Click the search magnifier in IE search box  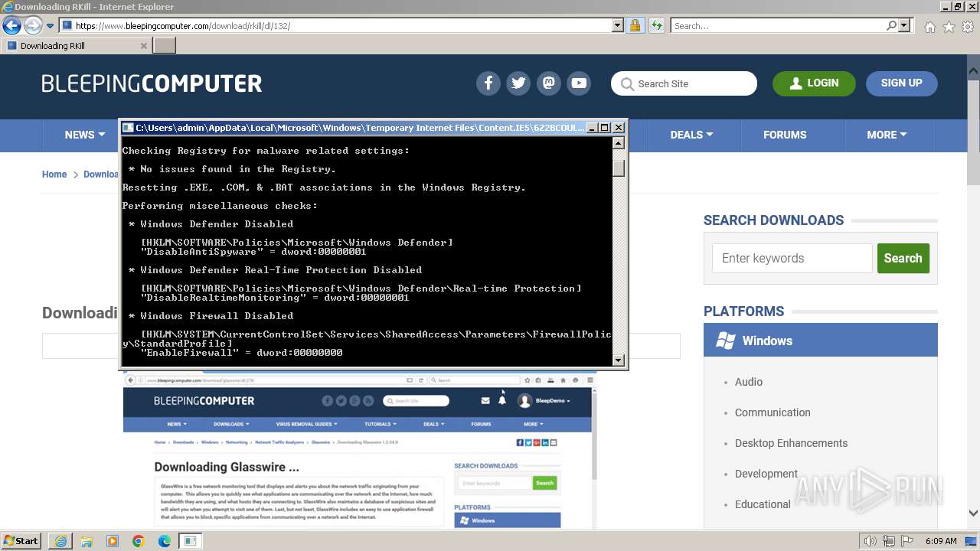click(x=891, y=25)
